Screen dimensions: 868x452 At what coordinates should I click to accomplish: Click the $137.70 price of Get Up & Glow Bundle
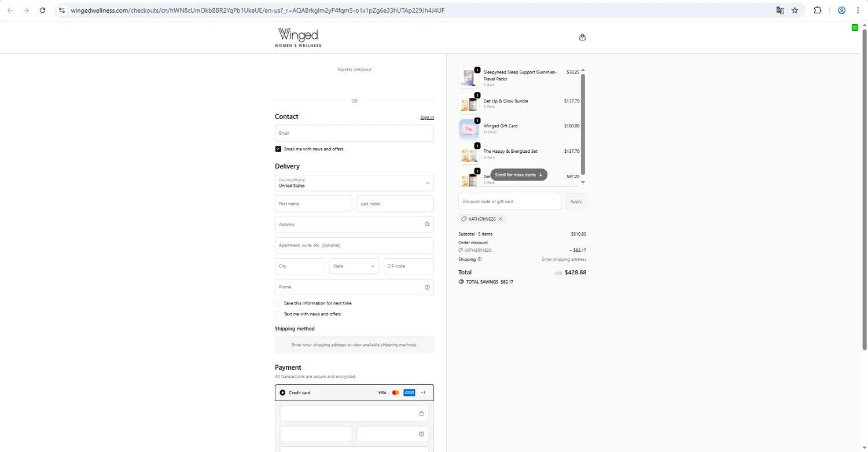572,101
